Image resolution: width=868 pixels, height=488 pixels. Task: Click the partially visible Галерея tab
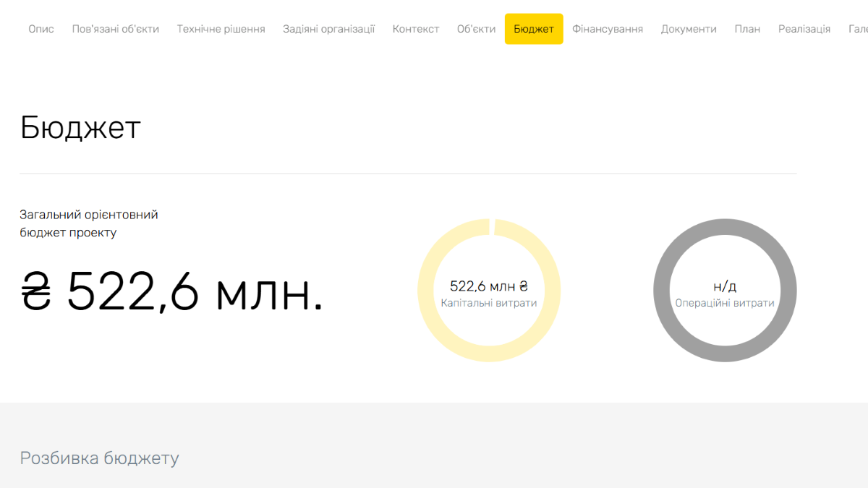tap(857, 29)
